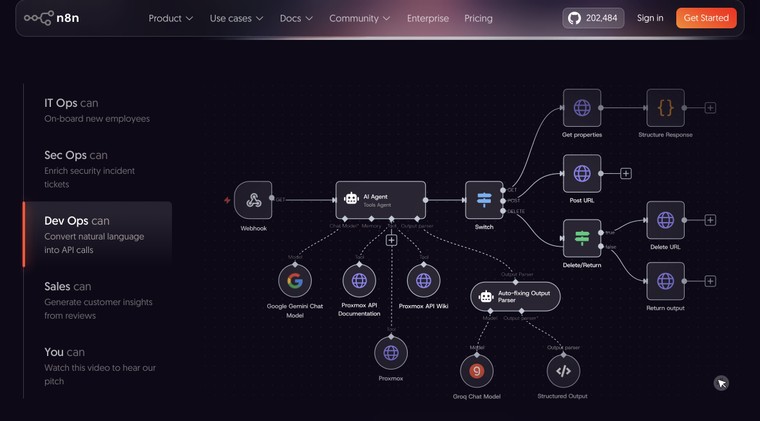This screenshot has width=760, height=421.
Task: Click the Sign in link
Action: coord(649,18)
